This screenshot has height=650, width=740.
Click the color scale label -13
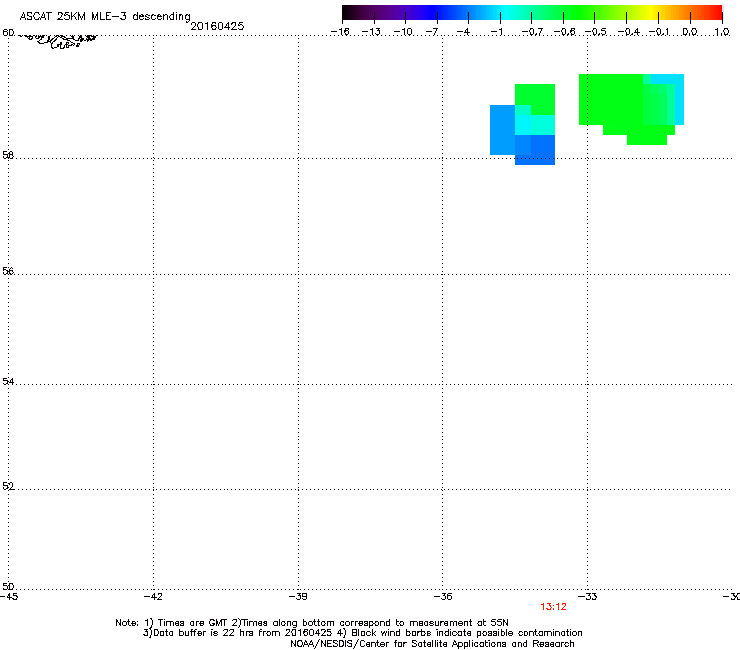pos(371,32)
